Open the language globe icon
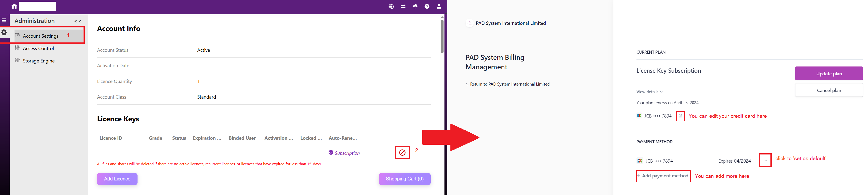The image size is (868, 195). pos(391,6)
